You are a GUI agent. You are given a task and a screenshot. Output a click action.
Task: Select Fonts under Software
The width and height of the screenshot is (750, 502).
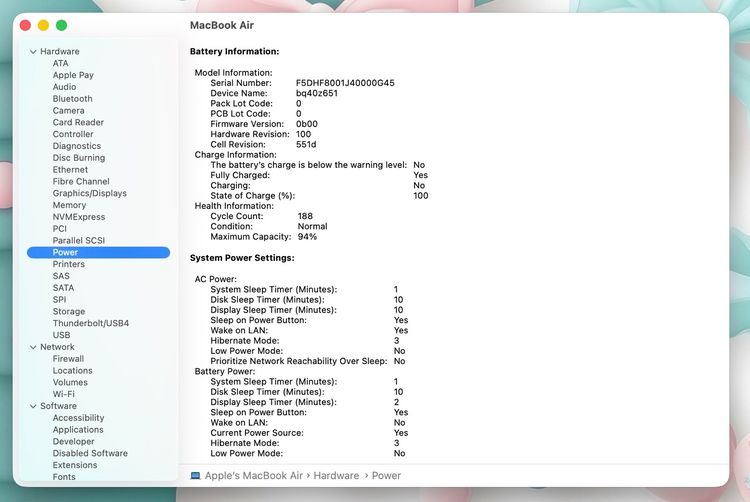click(x=64, y=477)
